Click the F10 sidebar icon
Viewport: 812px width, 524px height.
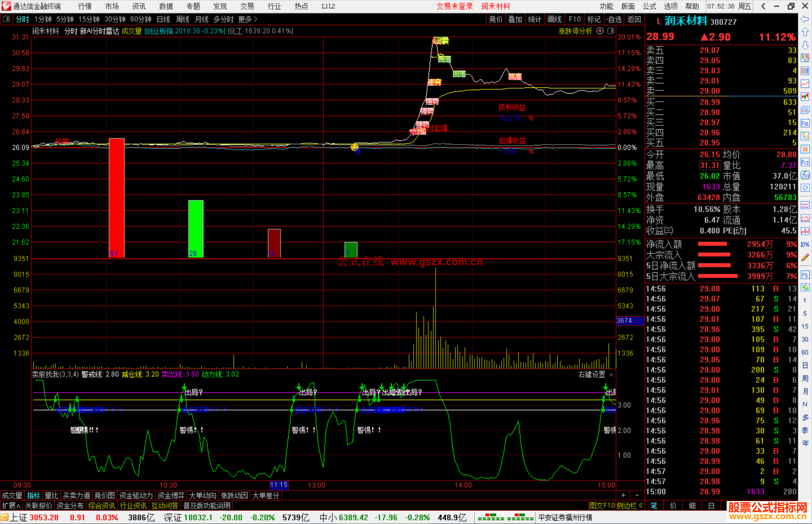[x=805, y=123]
